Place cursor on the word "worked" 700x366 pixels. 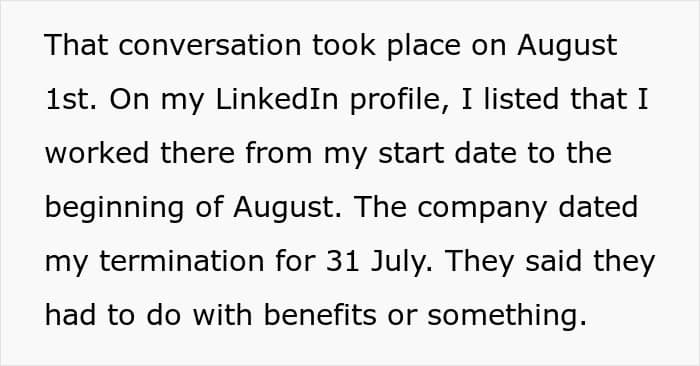click(96, 153)
